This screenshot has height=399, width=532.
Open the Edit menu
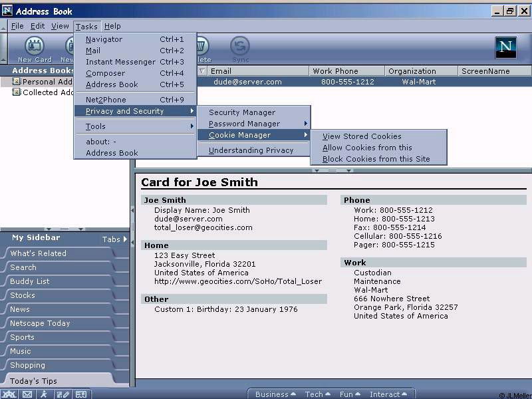(x=37, y=26)
